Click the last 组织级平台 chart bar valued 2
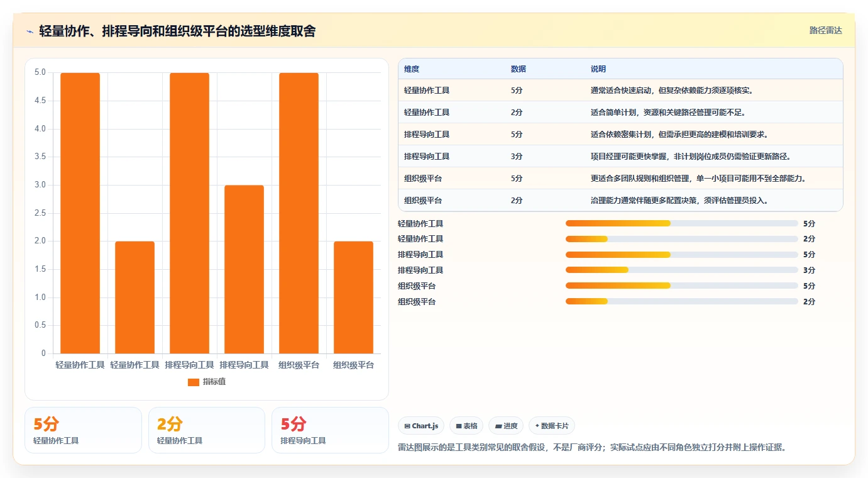 [x=353, y=297]
